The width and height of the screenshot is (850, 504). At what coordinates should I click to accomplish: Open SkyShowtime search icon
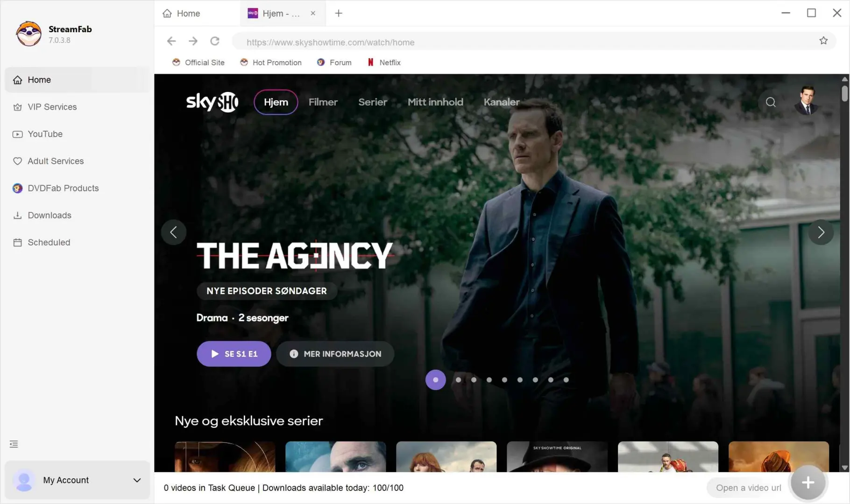click(x=771, y=102)
